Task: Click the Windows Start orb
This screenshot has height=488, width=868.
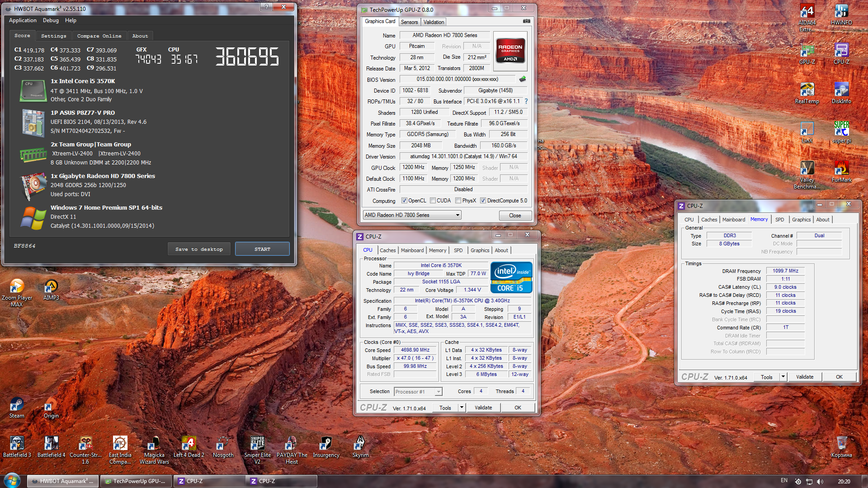Action: (12, 481)
